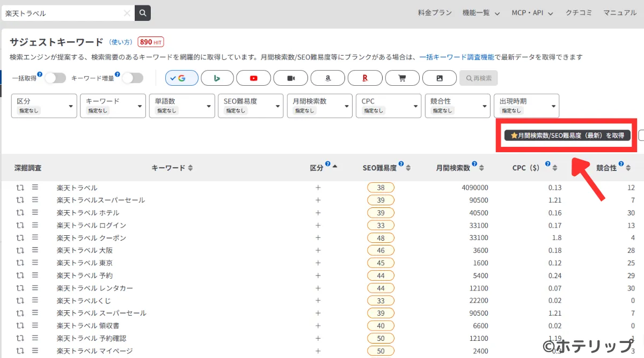Select the Bing search engine button
This screenshot has height=358, width=644.
coord(217,78)
